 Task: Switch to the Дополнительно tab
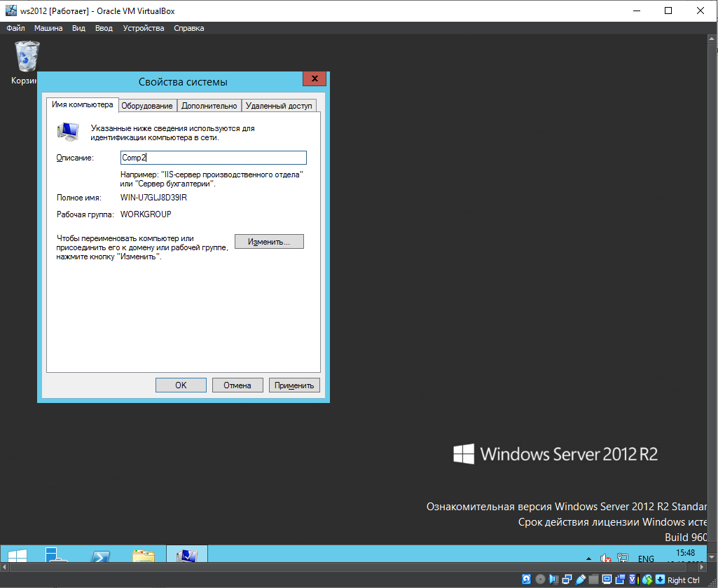pos(209,106)
